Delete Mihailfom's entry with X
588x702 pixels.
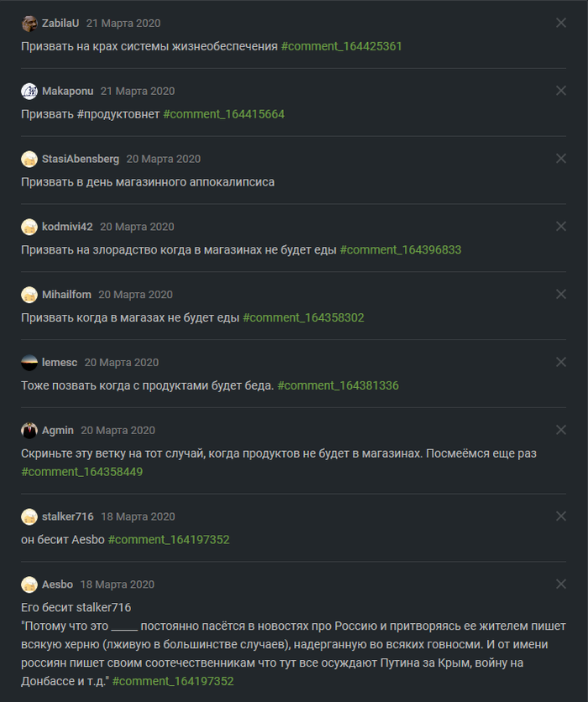pyautogui.click(x=561, y=295)
